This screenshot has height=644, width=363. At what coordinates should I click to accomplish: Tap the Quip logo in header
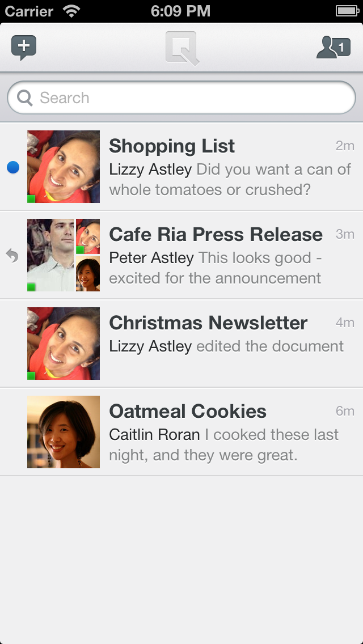pyautogui.click(x=181, y=48)
